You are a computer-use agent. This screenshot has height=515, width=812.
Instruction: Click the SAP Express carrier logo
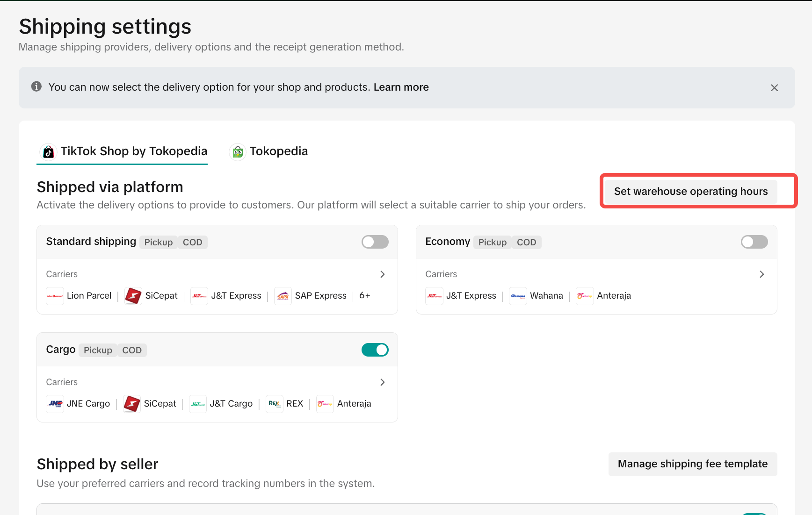283,296
